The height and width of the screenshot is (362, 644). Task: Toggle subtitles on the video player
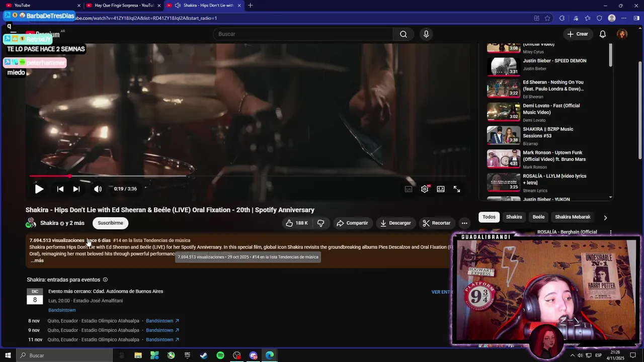(409, 189)
